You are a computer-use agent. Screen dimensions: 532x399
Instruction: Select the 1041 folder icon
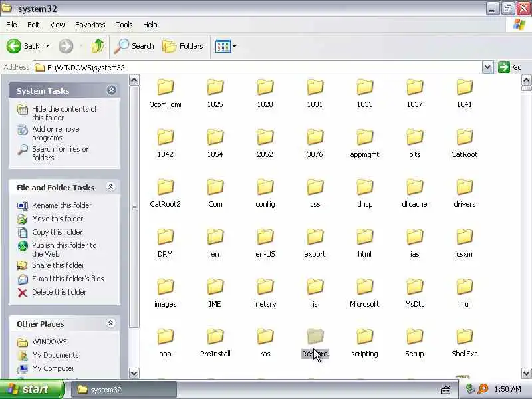point(465,87)
